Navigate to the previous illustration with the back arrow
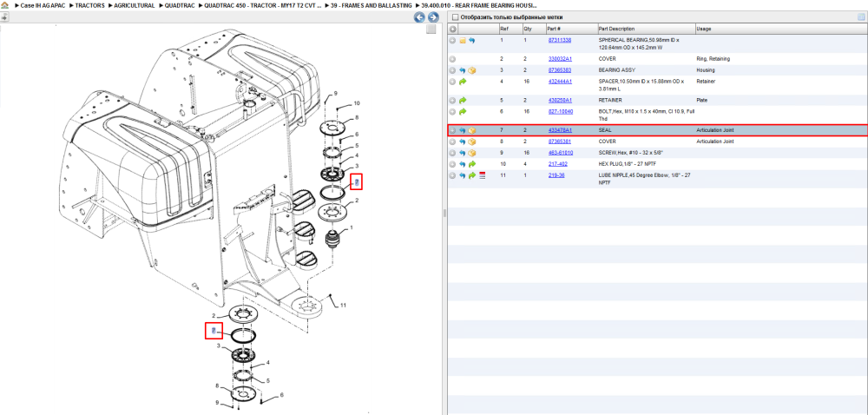 (x=420, y=17)
